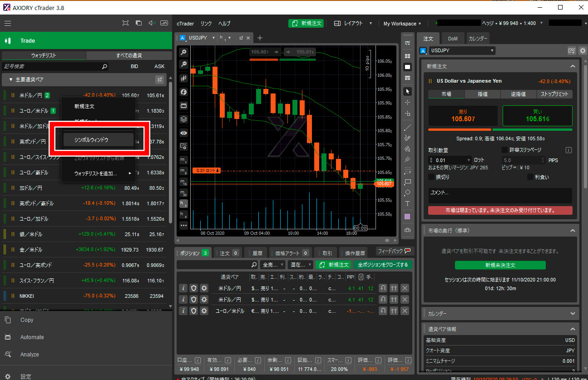Pop out the 主要通貨ペア watchlist
Image resolution: width=588 pixels, height=380 pixels.
pyautogui.click(x=159, y=79)
